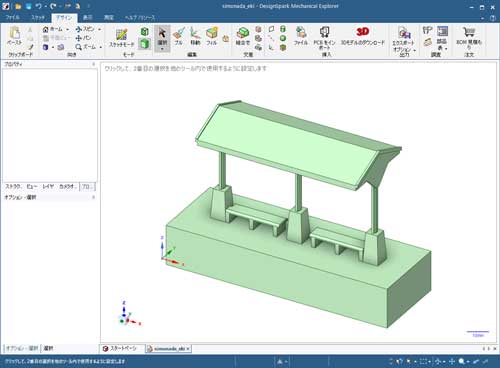The image size is (500, 368).
Task: Open the Home (ホーム) view dropdown
Action: click(67, 29)
